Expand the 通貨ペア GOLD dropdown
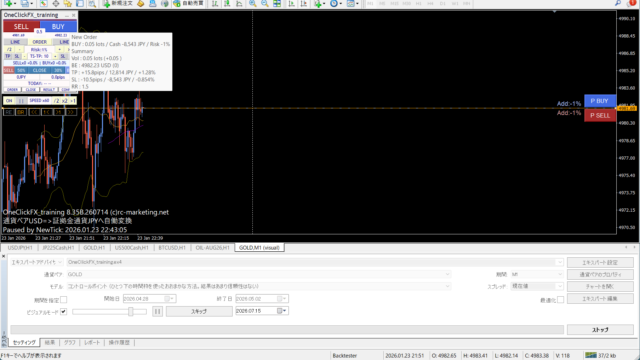 click(x=447, y=274)
